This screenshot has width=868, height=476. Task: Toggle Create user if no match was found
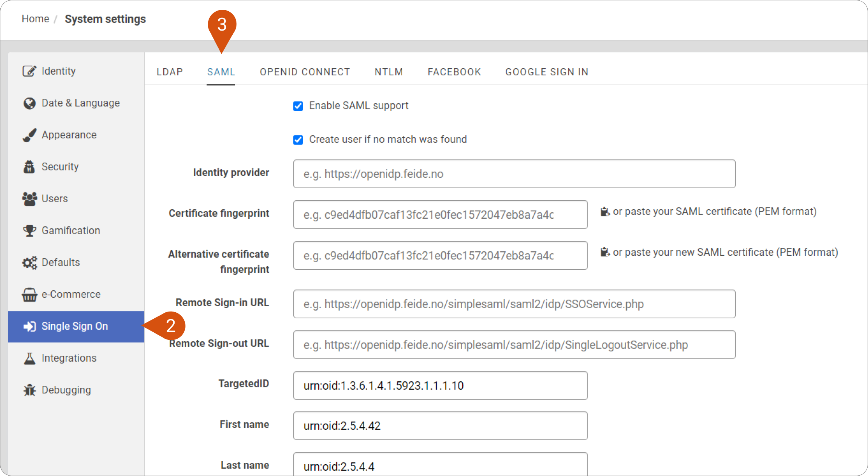coord(298,140)
